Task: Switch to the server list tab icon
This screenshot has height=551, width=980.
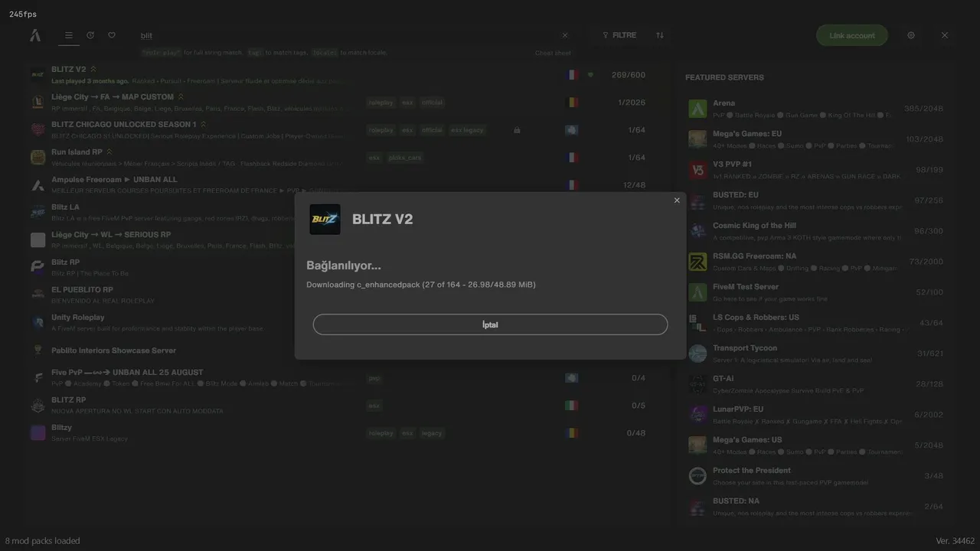Action: coord(69,35)
